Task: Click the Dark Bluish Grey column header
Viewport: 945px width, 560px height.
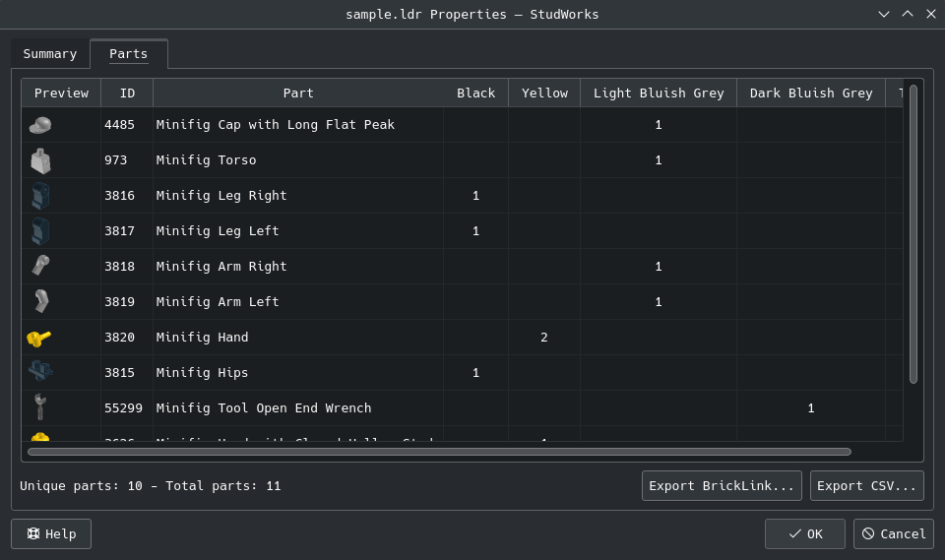Action: 810,93
